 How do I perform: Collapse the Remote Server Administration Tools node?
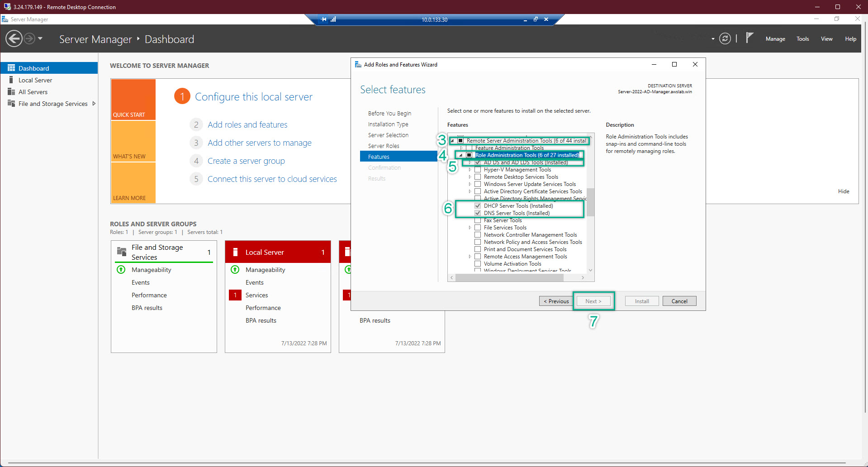point(452,141)
